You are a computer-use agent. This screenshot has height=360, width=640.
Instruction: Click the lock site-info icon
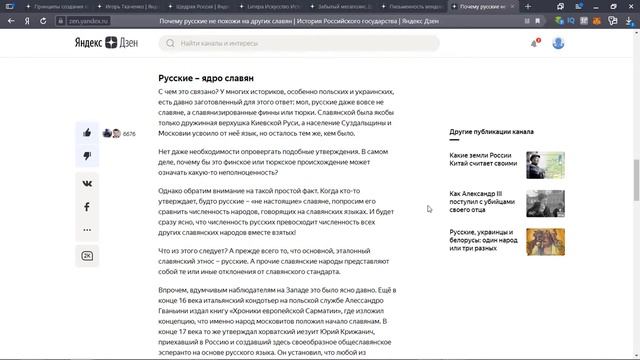pyautogui.click(x=60, y=21)
